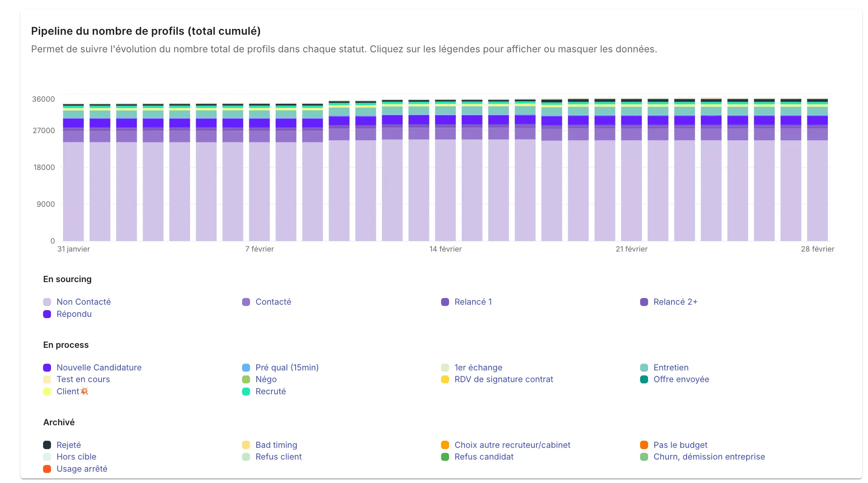The height and width of the screenshot is (483, 868).
Task: Toggle the Négo legend entry
Action: [266, 379]
